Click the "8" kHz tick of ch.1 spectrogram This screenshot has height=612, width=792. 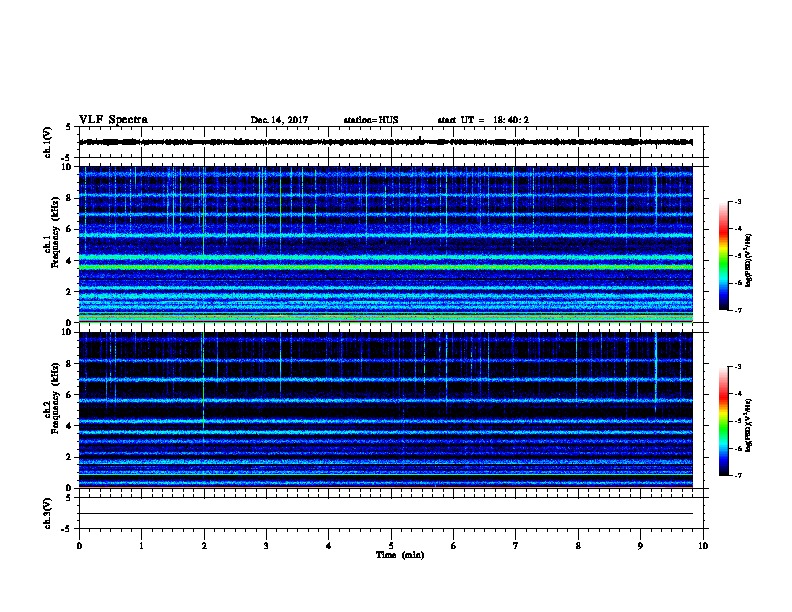coord(69,198)
